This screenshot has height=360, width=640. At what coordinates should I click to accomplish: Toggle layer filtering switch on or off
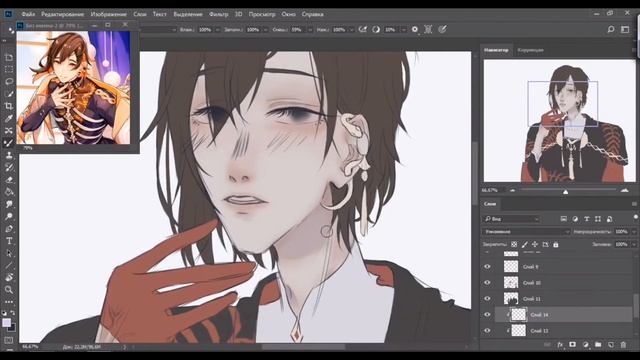(x=636, y=217)
